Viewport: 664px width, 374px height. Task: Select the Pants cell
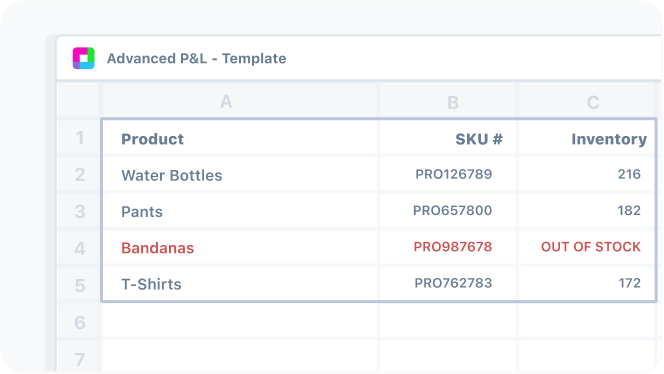tap(240, 211)
